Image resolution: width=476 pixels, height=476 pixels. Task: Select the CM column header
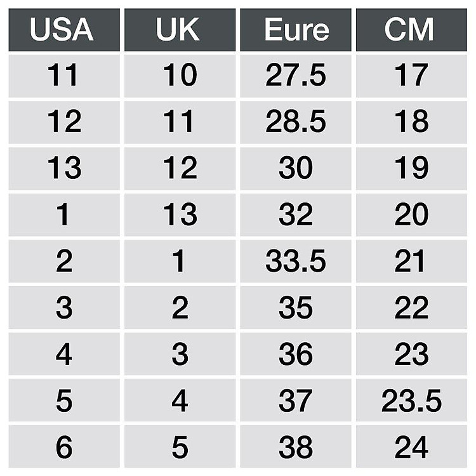tap(411, 30)
